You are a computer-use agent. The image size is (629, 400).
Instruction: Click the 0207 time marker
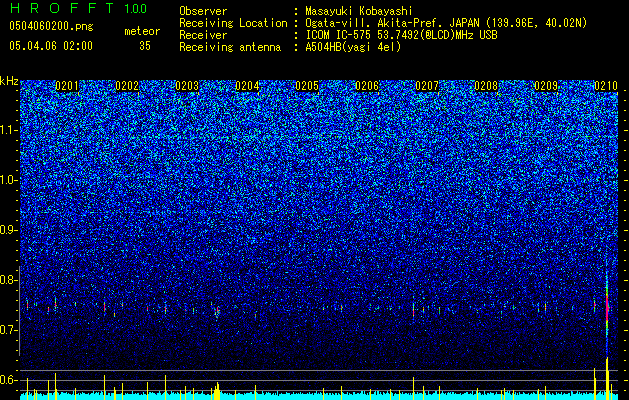click(427, 86)
